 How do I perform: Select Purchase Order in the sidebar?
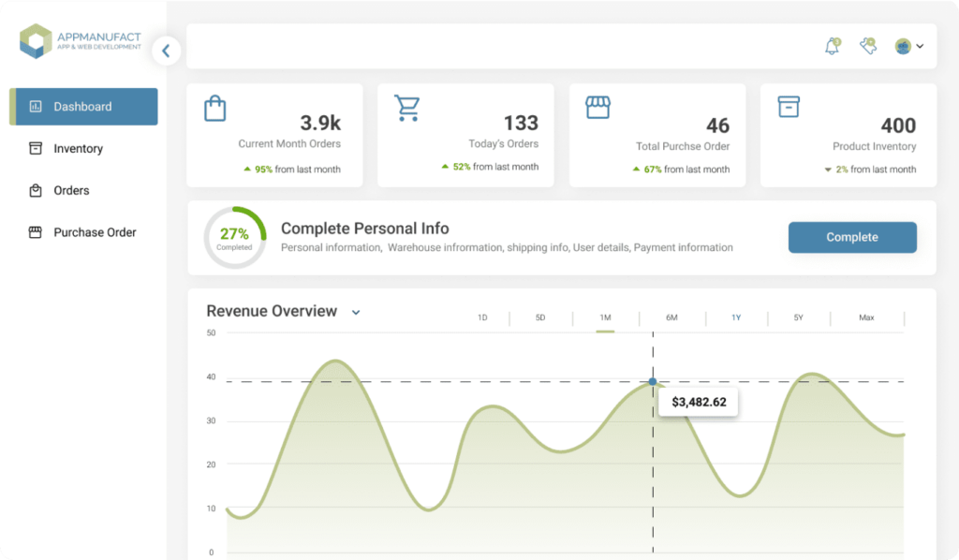pyautogui.click(x=95, y=232)
